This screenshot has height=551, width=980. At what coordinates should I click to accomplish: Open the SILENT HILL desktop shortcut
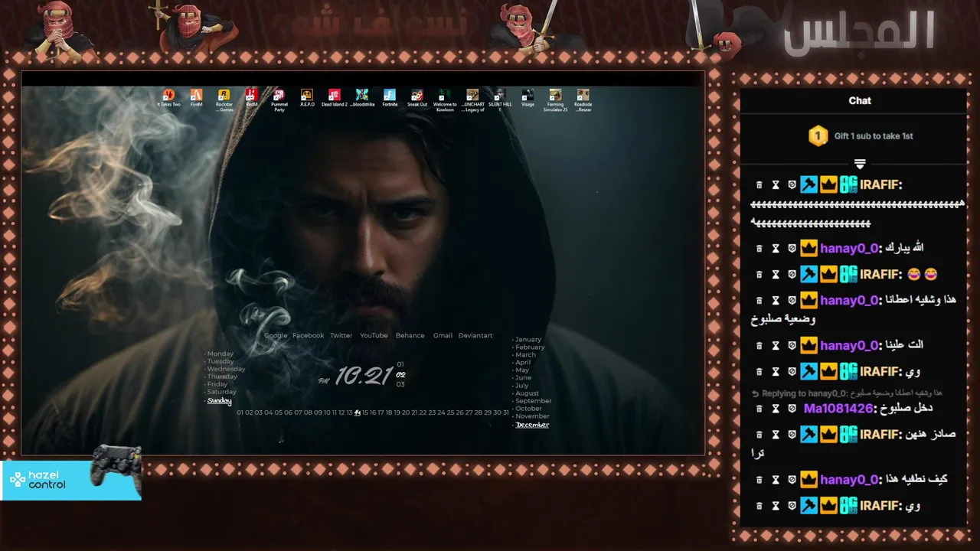[x=500, y=100]
